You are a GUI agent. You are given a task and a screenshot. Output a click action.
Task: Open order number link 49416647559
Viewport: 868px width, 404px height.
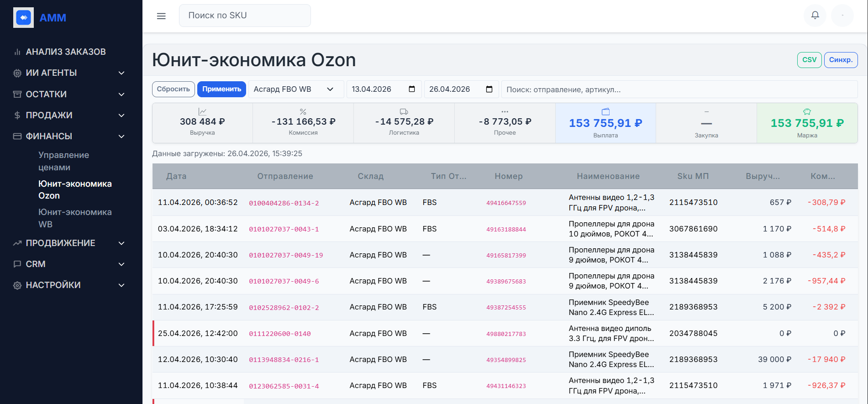pyautogui.click(x=506, y=203)
